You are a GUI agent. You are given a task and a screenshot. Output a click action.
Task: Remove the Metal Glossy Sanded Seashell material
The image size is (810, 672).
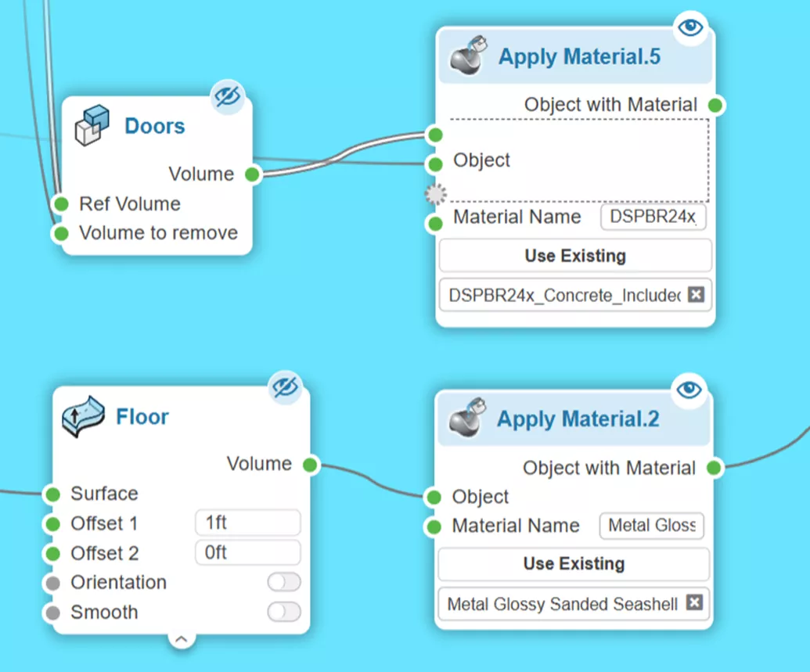tap(694, 603)
